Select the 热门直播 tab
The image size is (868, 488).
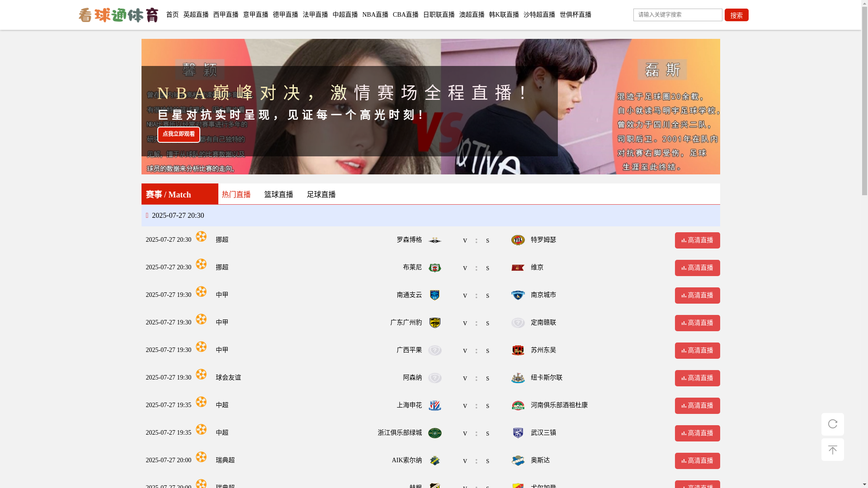tap(236, 194)
